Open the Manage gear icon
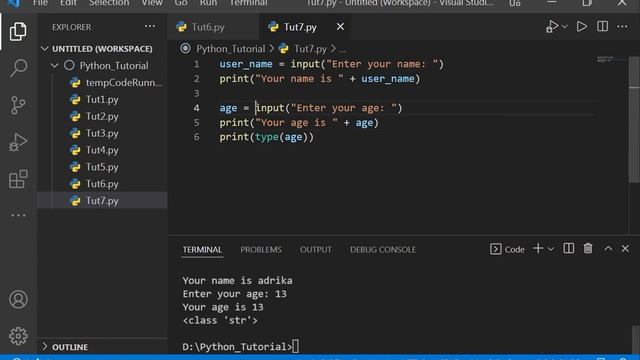The width and height of the screenshot is (640, 360). (18, 336)
